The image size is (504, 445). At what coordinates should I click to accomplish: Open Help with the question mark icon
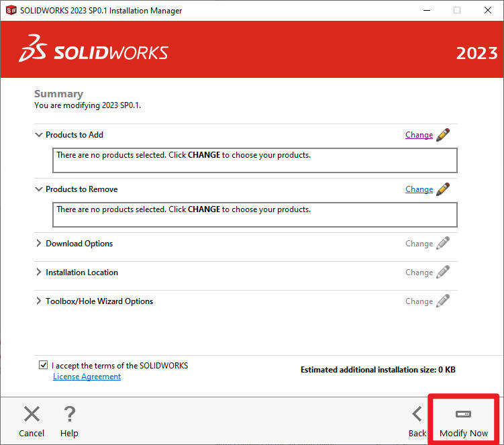tap(69, 414)
